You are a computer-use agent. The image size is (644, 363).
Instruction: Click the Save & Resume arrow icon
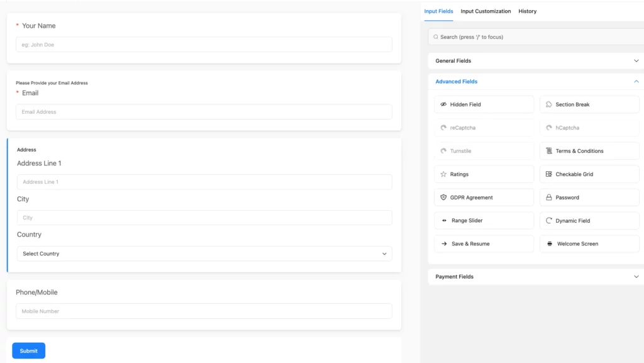(444, 244)
